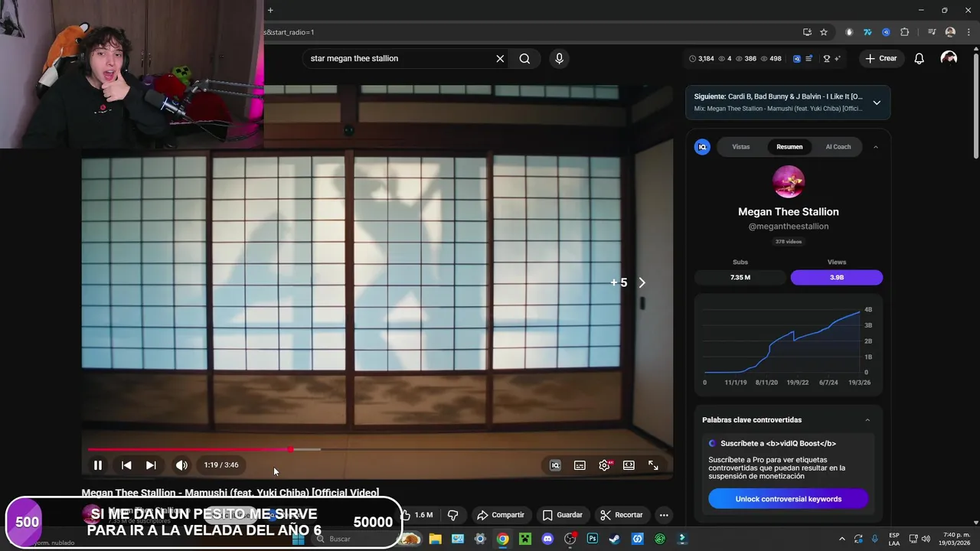Image resolution: width=980 pixels, height=551 pixels.
Task: Dislike the video
Action: click(x=452, y=515)
